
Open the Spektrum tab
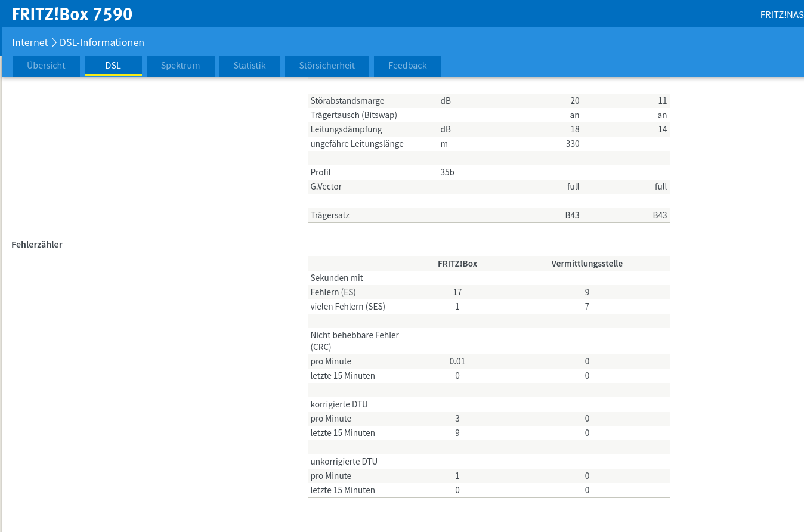[180, 66]
